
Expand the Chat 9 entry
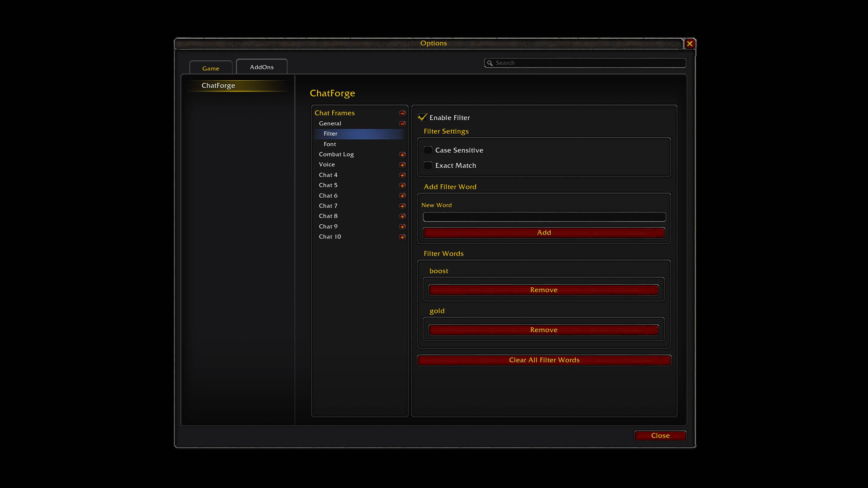[x=402, y=227]
